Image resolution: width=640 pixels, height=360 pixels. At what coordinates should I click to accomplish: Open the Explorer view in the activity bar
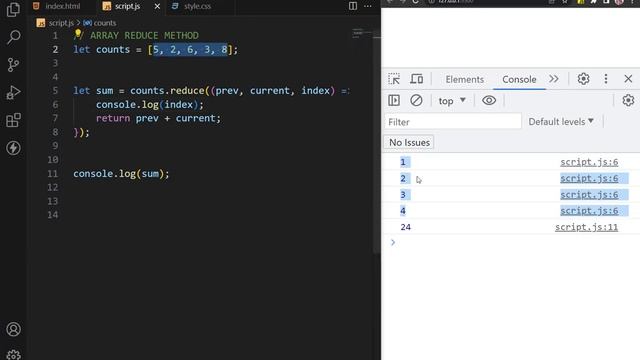[x=13, y=9]
